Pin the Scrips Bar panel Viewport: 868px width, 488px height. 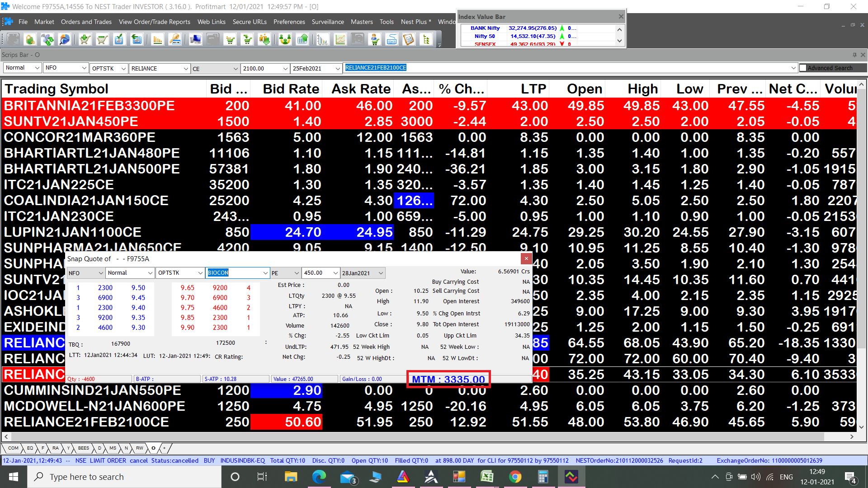tap(854, 55)
